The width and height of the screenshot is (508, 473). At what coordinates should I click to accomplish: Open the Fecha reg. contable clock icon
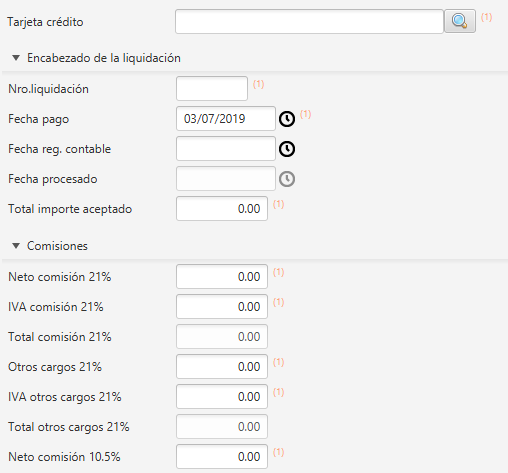coord(287,149)
